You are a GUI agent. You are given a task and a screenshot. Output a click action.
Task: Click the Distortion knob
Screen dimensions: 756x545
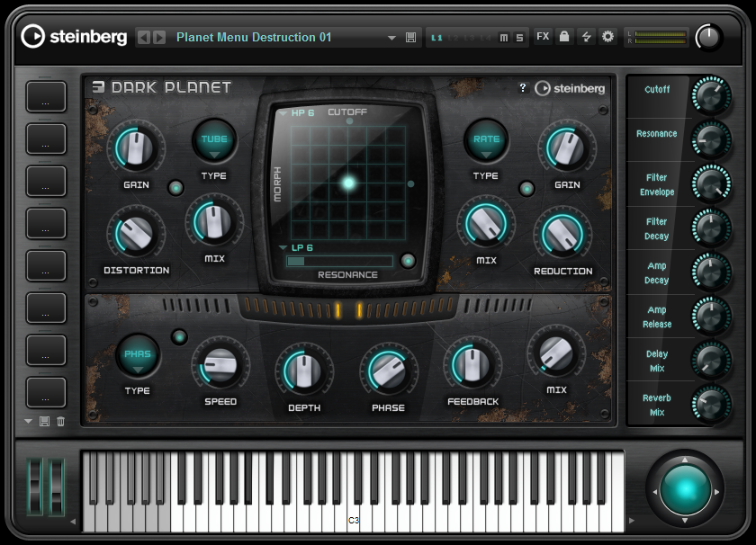136,234
